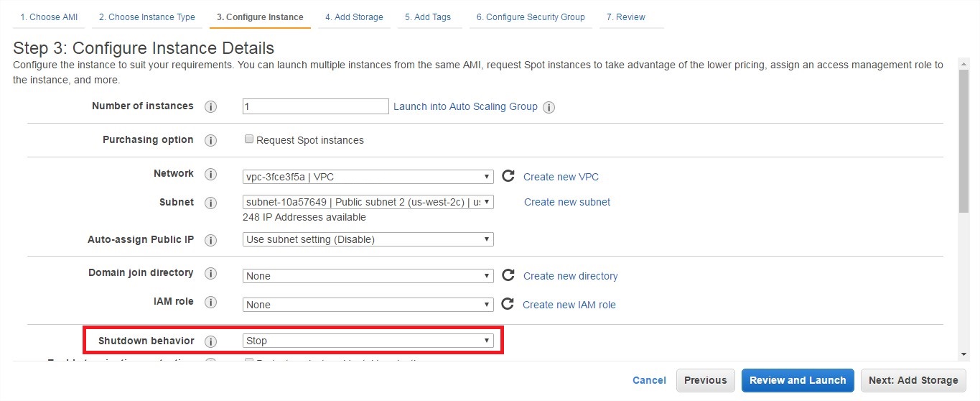Click the 'Auto-assign Public IP' label
Screen dimensions: 980x401
[141, 239]
